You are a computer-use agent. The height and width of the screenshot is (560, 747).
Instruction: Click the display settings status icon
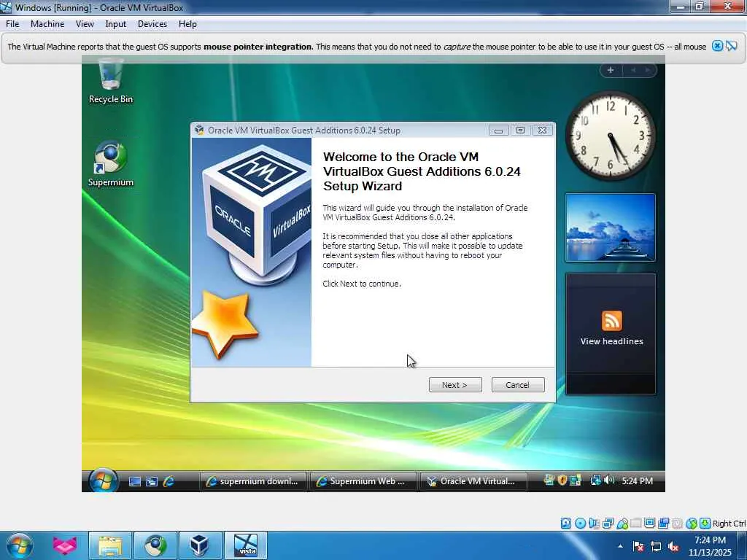(x=649, y=524)
